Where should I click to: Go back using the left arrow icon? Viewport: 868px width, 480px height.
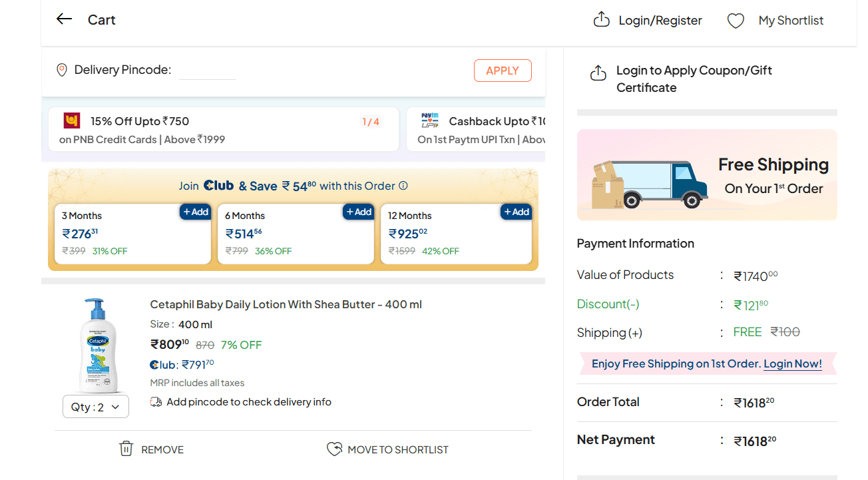click(64, 19)
